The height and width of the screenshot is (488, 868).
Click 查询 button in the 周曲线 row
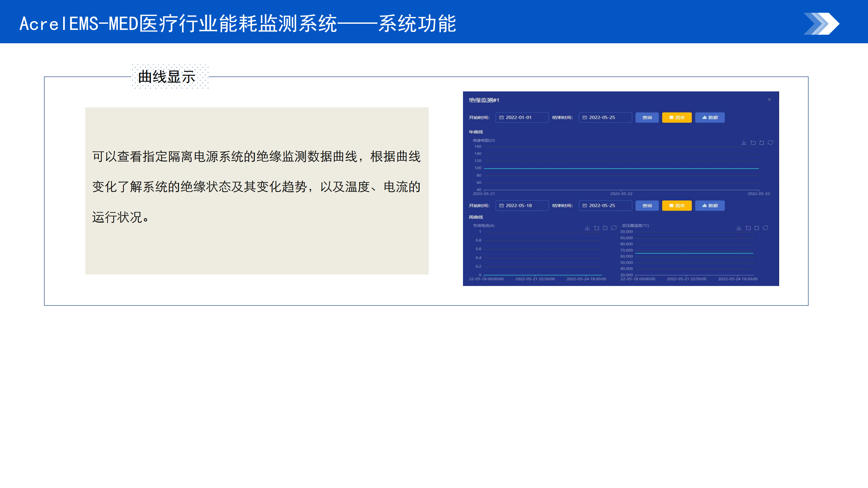click(x=647, y=205)
